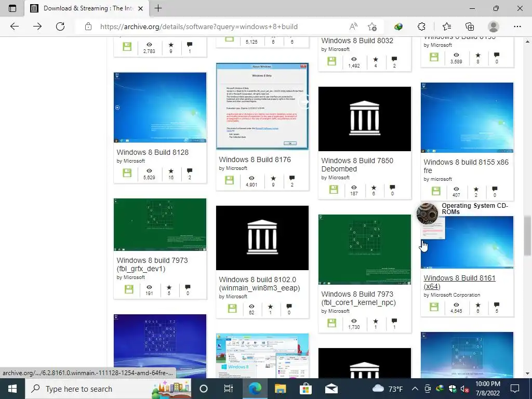Click Build 8128 blue desktop thumbnail
The image size is (532, 399).
pyautogui.click(x=160, y=108)
